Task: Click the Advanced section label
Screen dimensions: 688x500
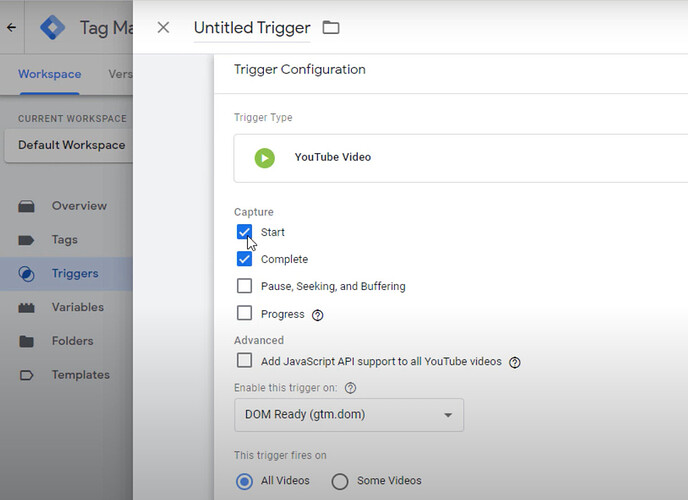Action: tap(259, 340)
